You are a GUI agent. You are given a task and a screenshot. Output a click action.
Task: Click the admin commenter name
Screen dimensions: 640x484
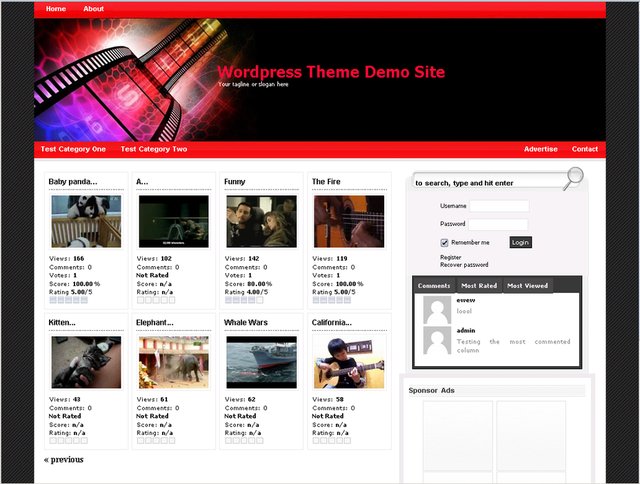466,331
